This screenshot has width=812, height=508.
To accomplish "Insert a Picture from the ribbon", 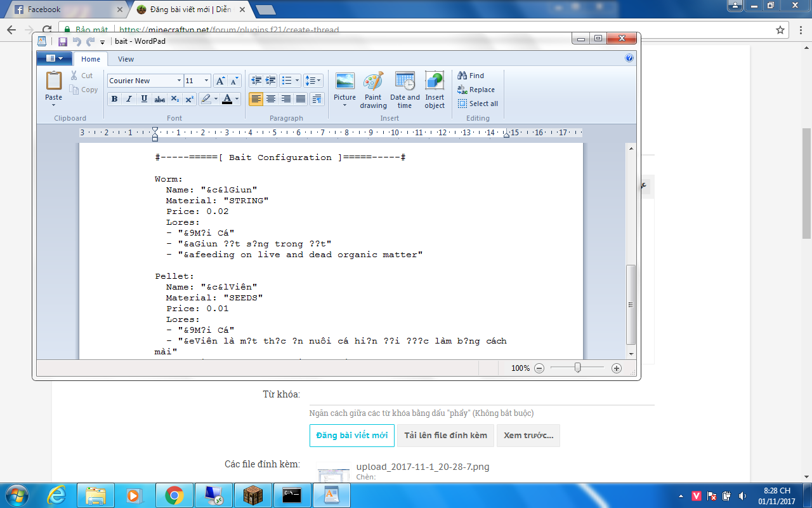I will [344, 82].
